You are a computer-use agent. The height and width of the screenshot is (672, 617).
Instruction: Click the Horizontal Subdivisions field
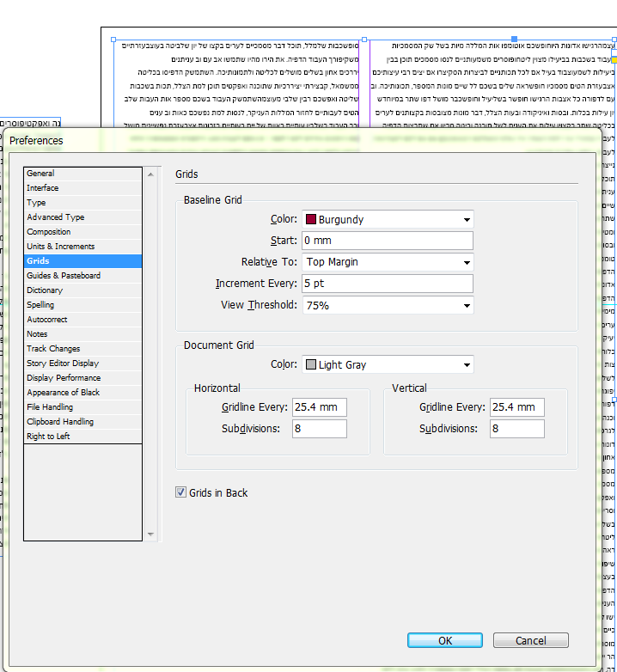coord(320,429)
